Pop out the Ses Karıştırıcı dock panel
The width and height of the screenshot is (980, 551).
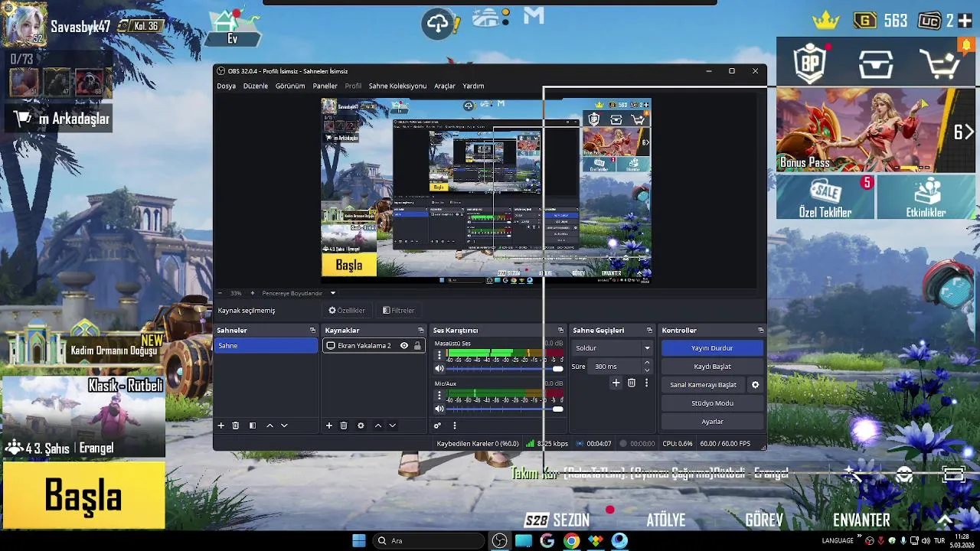(x=560, y=331)
